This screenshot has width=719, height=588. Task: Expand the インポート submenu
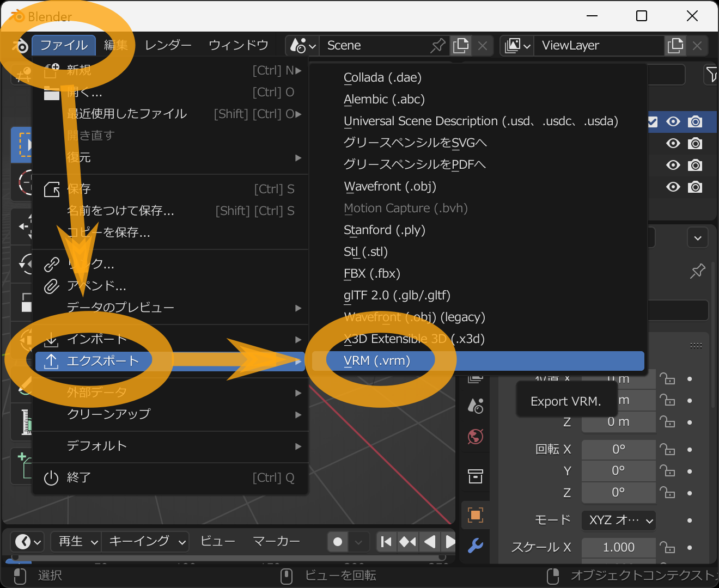tap(170, 339)
